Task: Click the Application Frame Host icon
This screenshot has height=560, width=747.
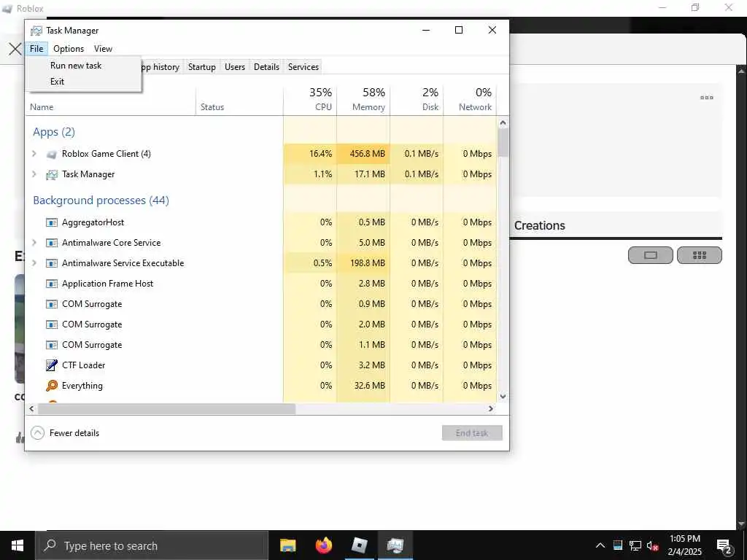Action: (x=52, y=284)
